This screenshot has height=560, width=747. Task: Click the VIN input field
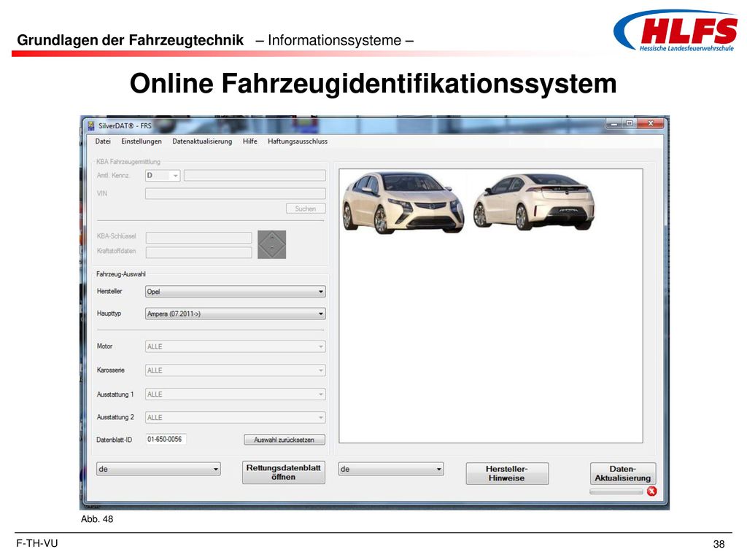[x=236, y=193]
